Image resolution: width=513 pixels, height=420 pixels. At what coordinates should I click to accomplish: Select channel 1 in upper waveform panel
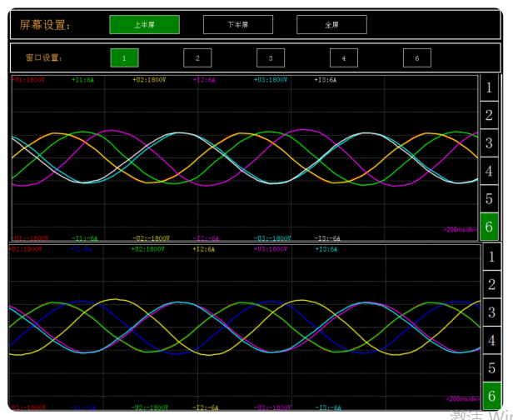click(x=490, y=87)
